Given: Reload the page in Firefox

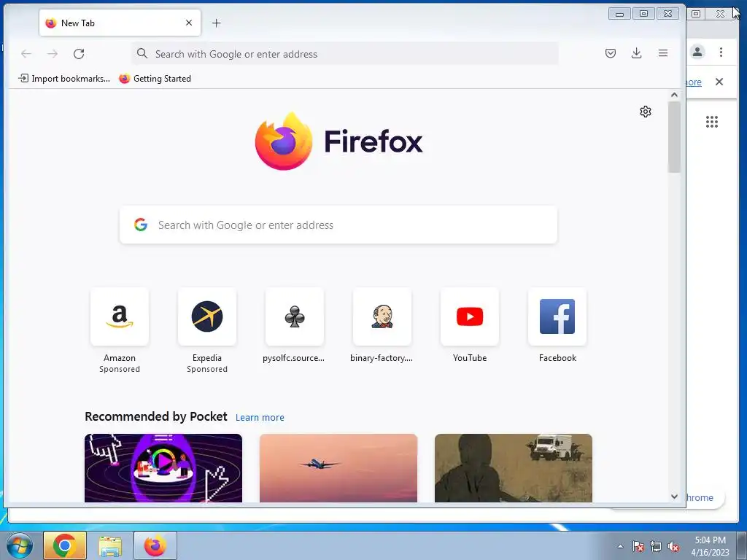Looking at the screenshot, I should click(79, 54).
